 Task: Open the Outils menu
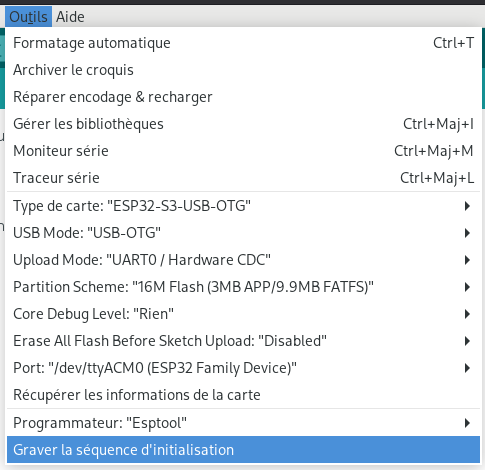[28, 17]
